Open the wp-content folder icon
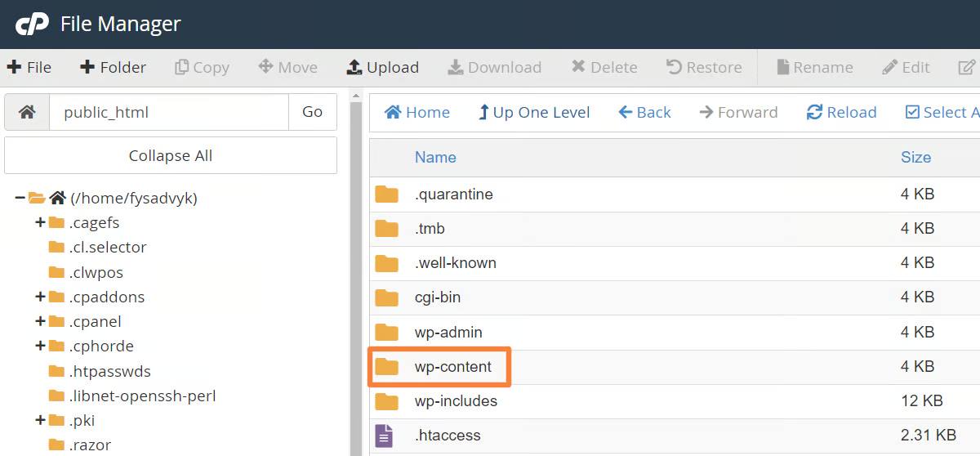Viewport: 980px width, 456px height. click(x=386, y=367)
